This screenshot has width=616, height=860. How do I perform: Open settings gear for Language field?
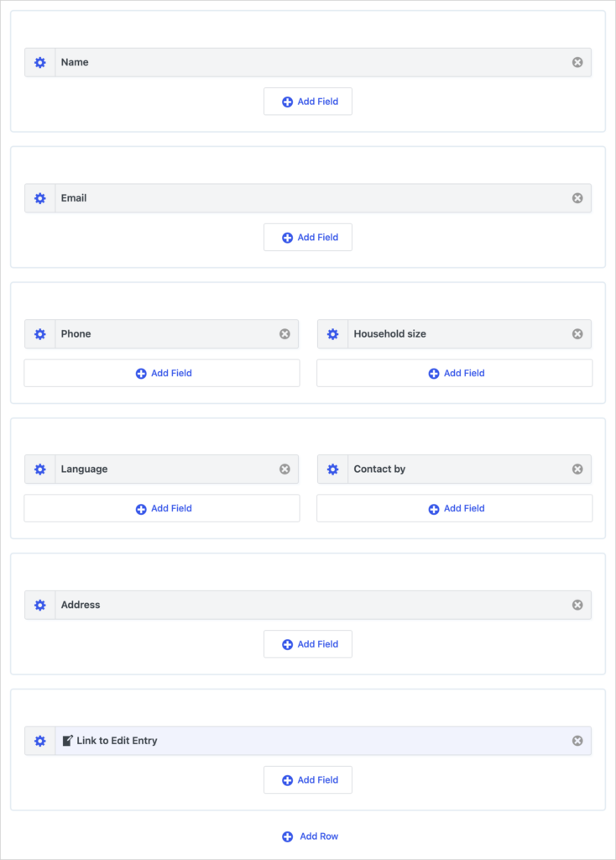(x=40, y=469)
